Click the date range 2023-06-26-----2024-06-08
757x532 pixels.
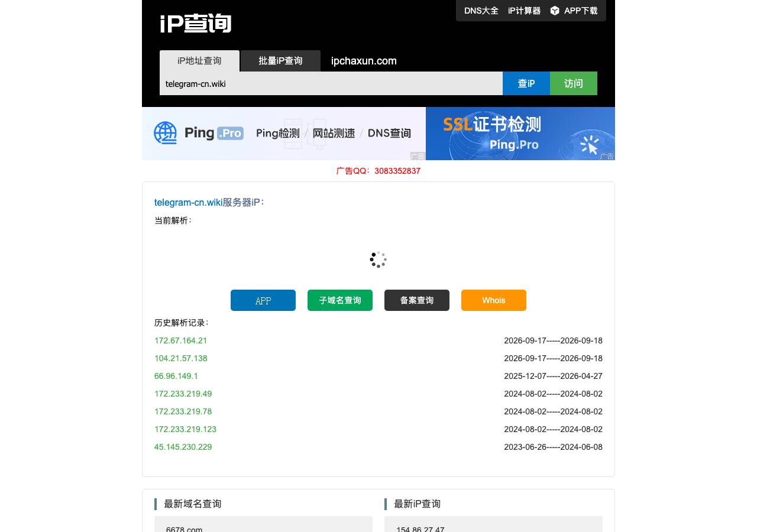click(x=553, y=447)
